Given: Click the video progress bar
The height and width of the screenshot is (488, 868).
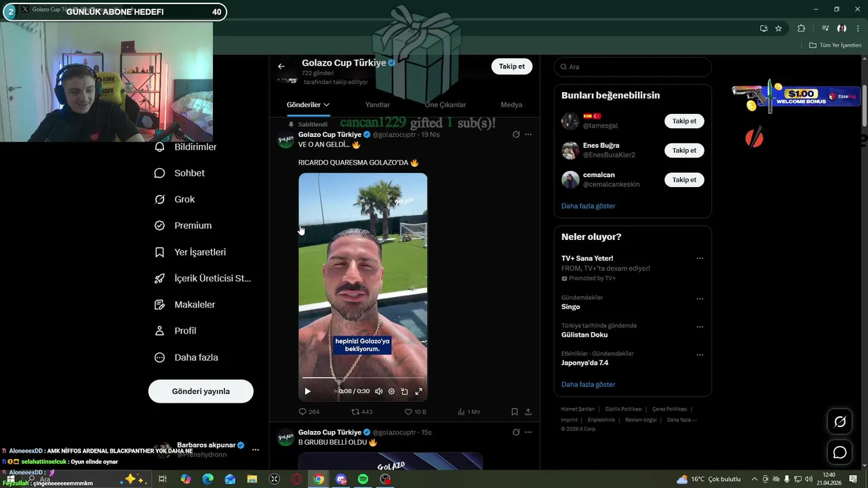Looking at the screenshot, I should pyautogui.click(x=363, y=378).
